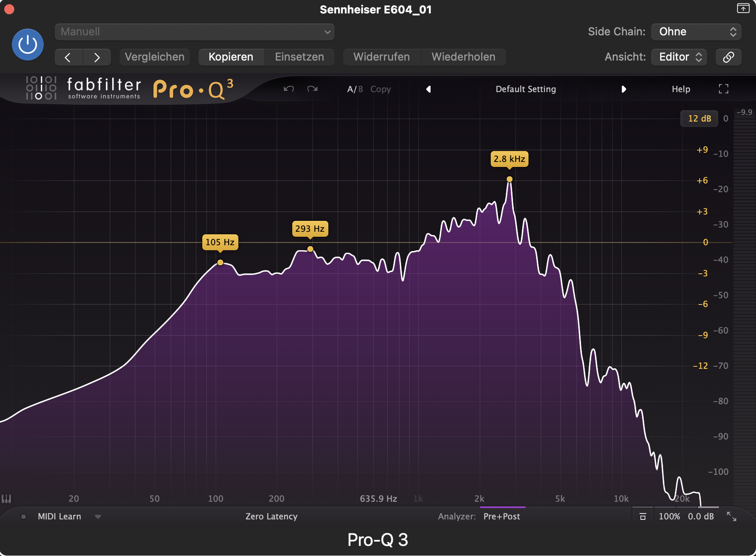
Task: Click the output level meter
Action: click(744, 311)
